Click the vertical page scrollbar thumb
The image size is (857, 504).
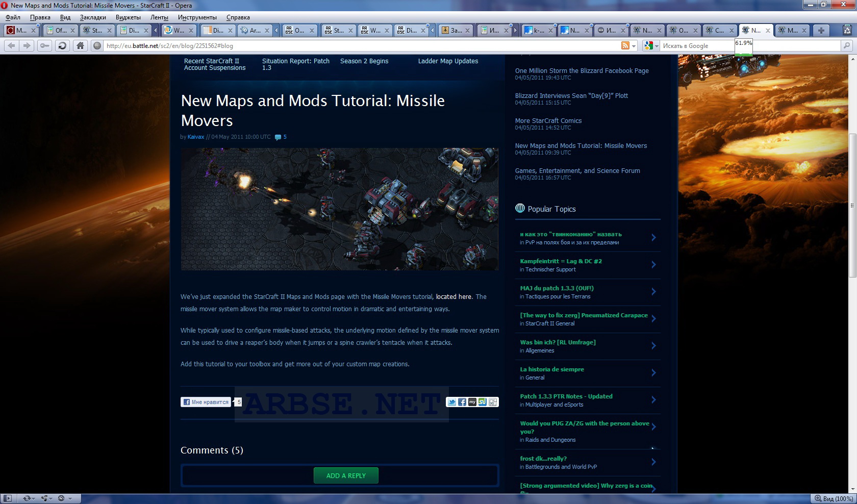click(x=852, y=205)
